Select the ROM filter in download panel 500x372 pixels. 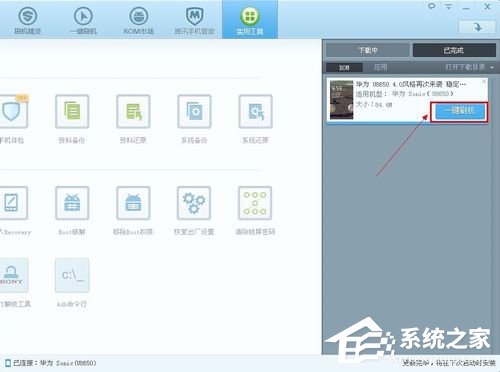click(344, 67)
